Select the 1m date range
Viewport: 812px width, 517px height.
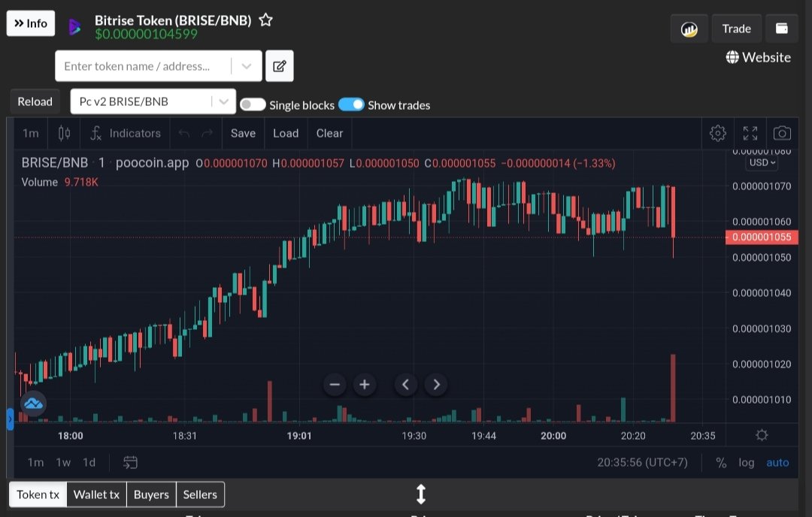(x=36, y=463)
